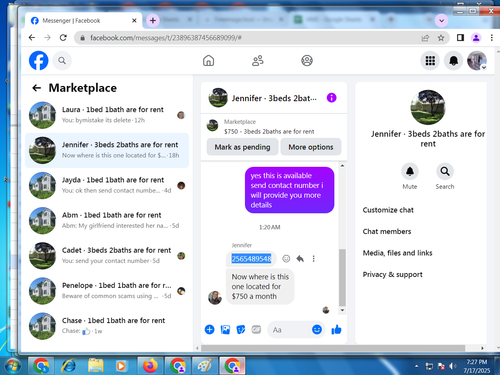Click the selected phone number 2565489548

pyautogui.click(x=251, y=259)
